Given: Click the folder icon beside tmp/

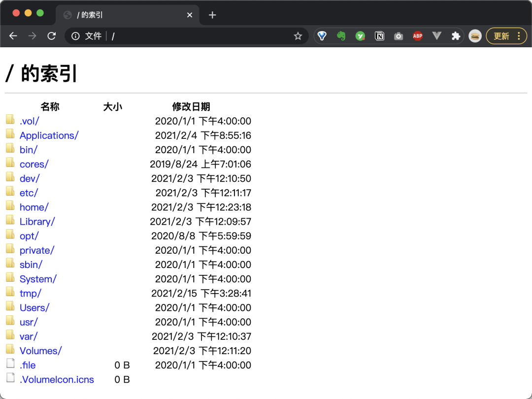Looking at the screenshot, I should pyautogui.click(x=10, y=292).
